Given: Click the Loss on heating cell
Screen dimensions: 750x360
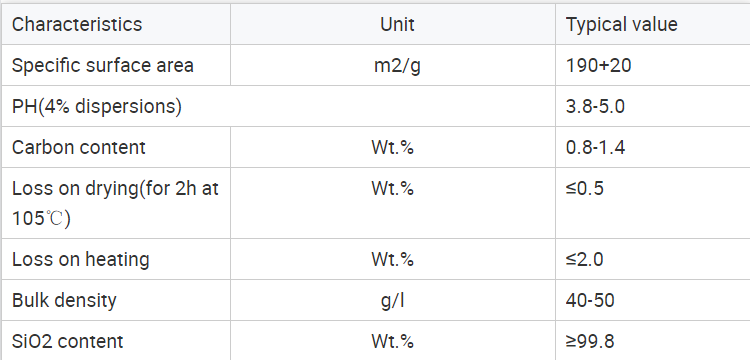Looking at the screenshot, I should (116, 259).
